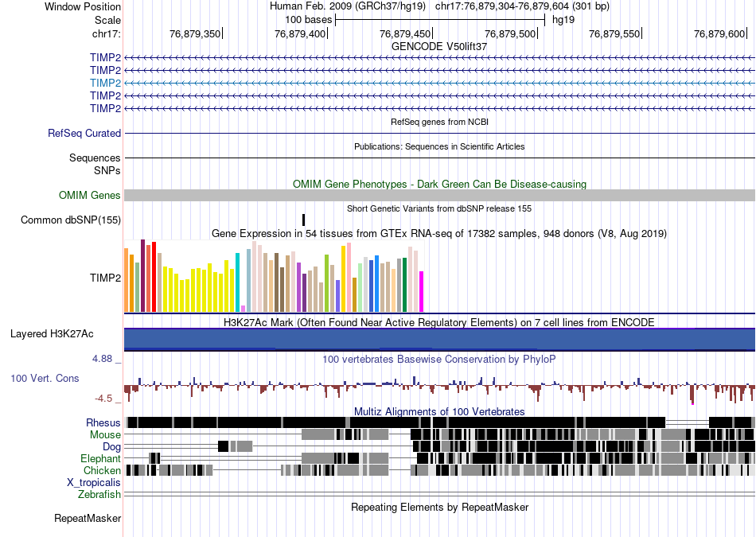Click the hg19 text beside the scale bar

pos(563,20)
